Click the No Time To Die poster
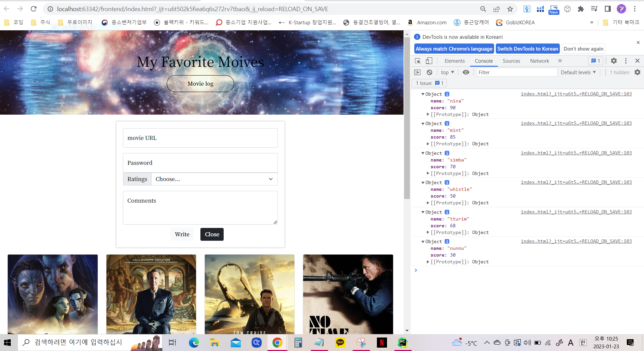 point(348,294)
